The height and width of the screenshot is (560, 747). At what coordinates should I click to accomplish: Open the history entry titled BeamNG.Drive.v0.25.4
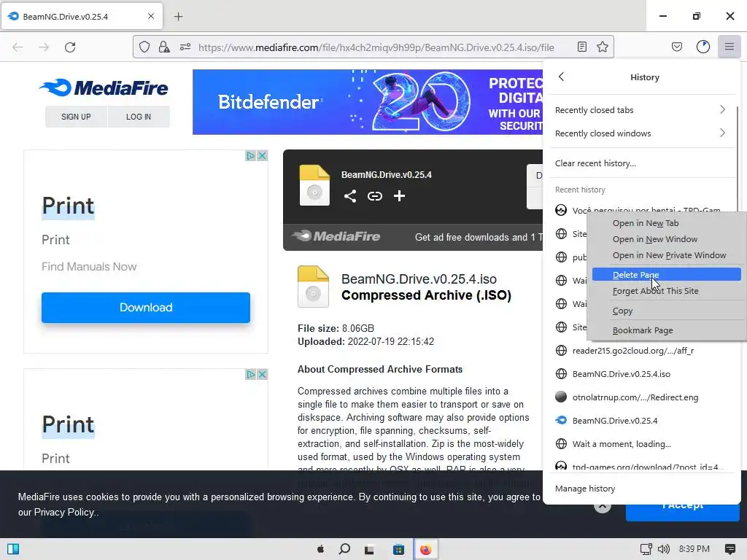click(x=640, y=421)
